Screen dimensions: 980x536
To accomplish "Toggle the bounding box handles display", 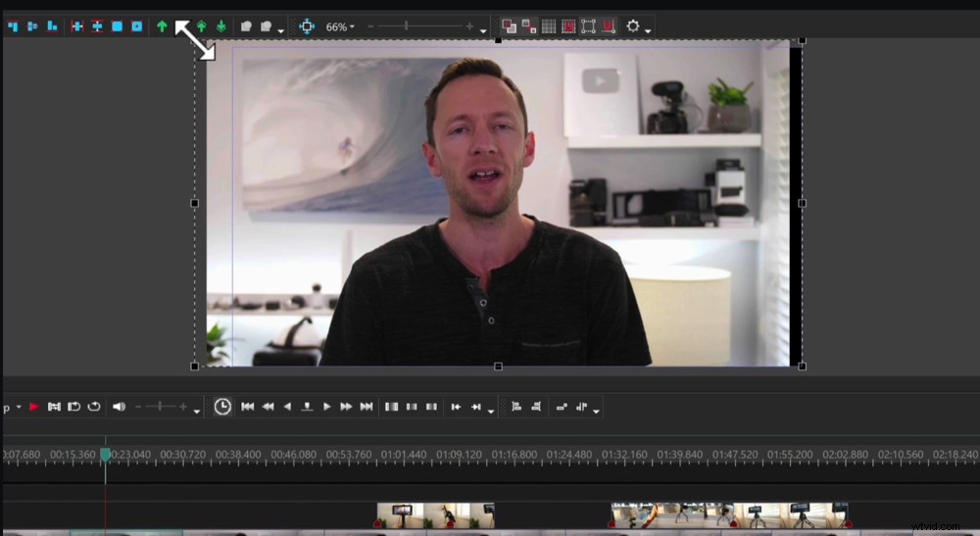I will (x=588, y=26).
